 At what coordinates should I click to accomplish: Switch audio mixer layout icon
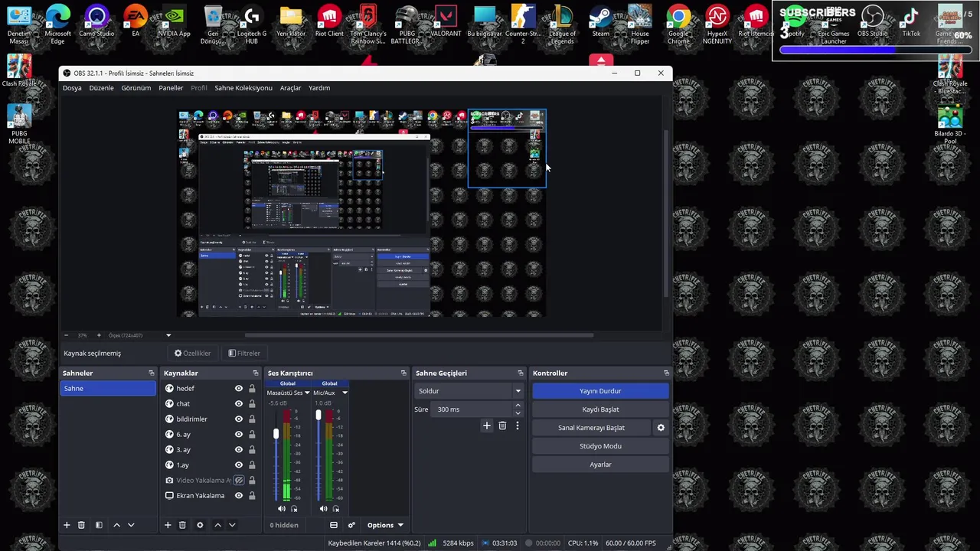[x=334, y=525]
